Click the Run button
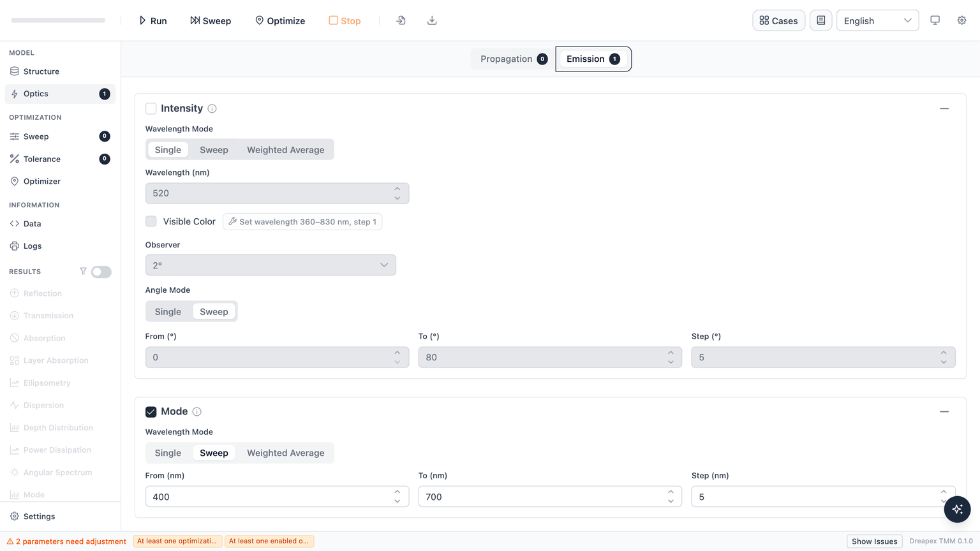This screenshot has width=980, height=551. [x=153, y=20]
